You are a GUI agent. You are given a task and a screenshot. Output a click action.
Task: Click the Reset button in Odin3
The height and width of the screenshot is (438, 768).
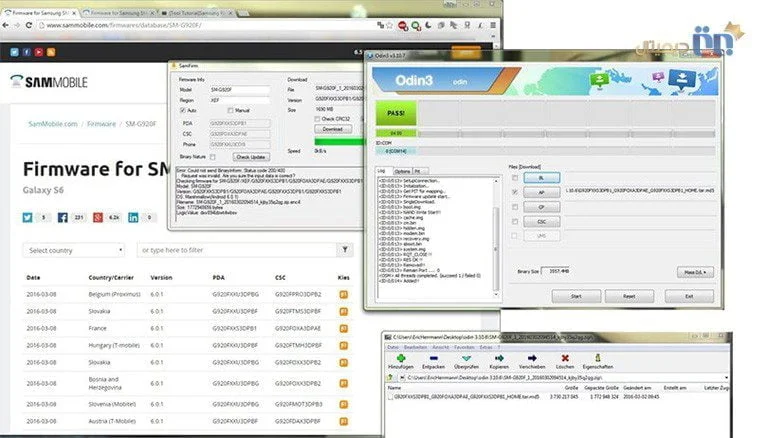(x=629, y=296)
